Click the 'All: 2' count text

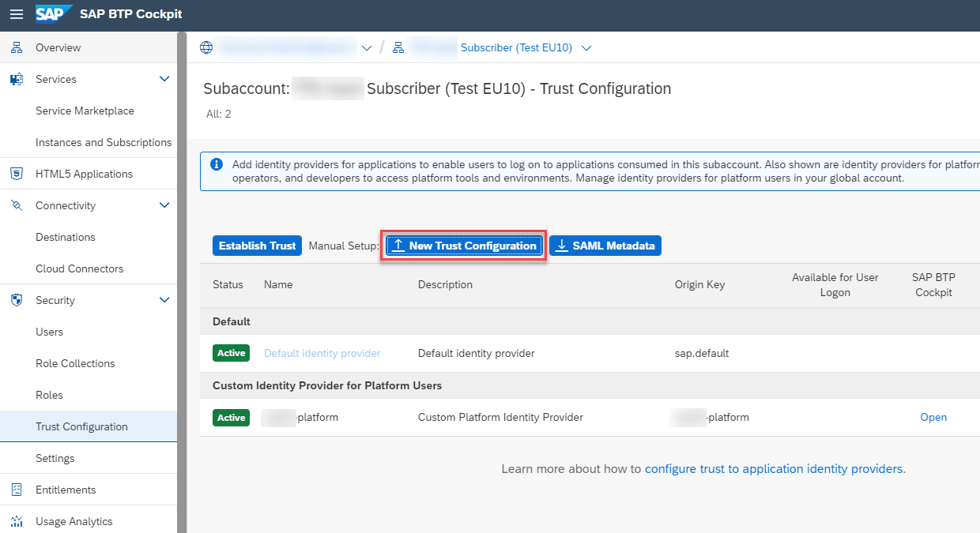point(219,114)
